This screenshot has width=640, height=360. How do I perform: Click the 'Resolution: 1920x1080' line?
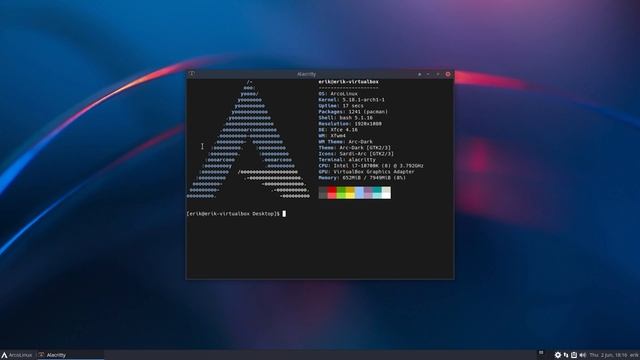(350, 124)
